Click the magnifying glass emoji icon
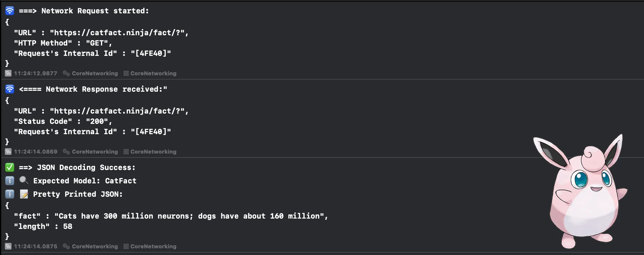644x255 pixels. pyautogui.click(x=24, y=181)
